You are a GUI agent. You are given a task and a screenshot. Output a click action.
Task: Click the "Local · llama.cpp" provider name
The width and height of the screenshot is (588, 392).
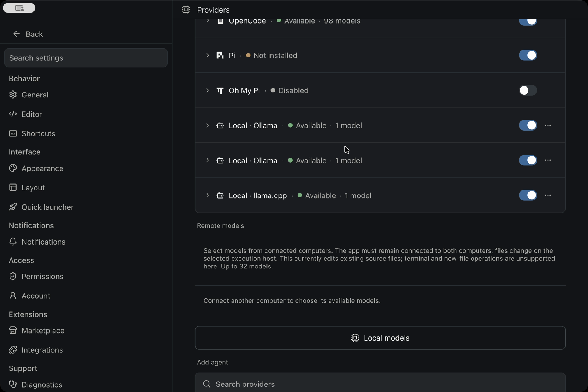(x=258, y=196)
